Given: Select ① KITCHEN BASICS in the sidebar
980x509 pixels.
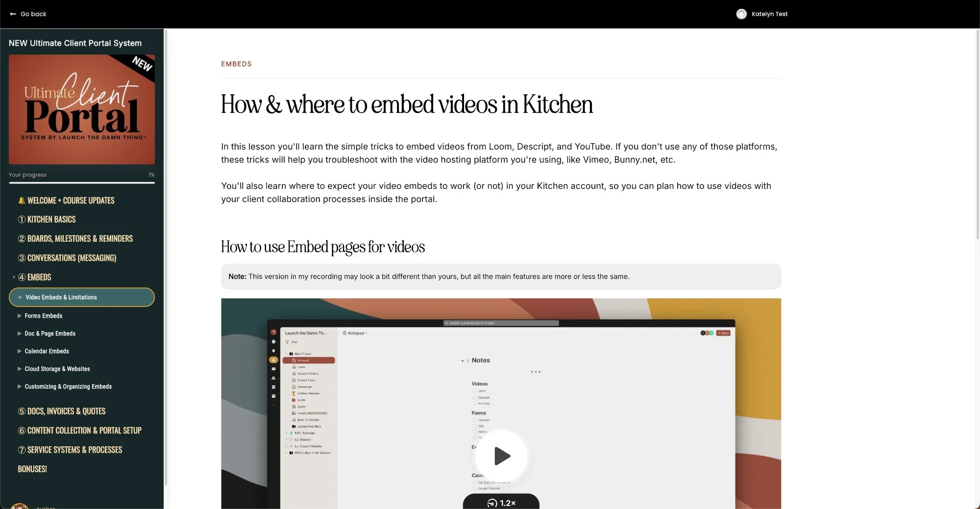Looking at the screenshot, I should pyautogui.click(x=51, y=219).
